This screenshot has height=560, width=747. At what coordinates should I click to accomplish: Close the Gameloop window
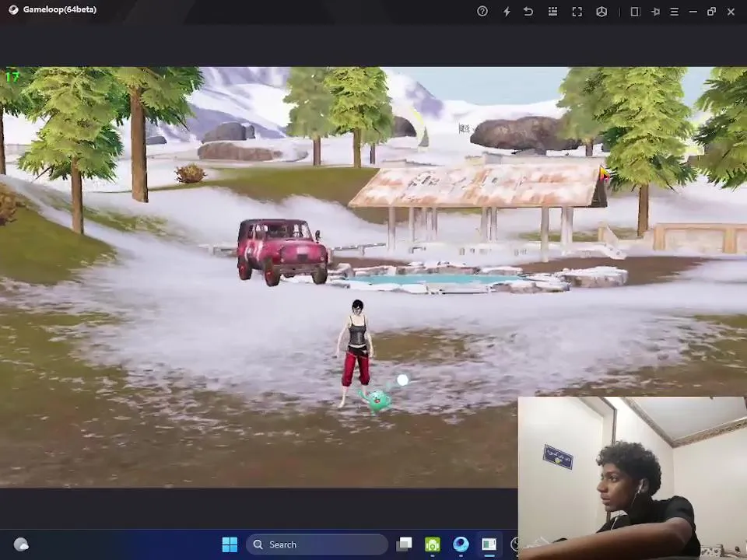click(731, 12)
